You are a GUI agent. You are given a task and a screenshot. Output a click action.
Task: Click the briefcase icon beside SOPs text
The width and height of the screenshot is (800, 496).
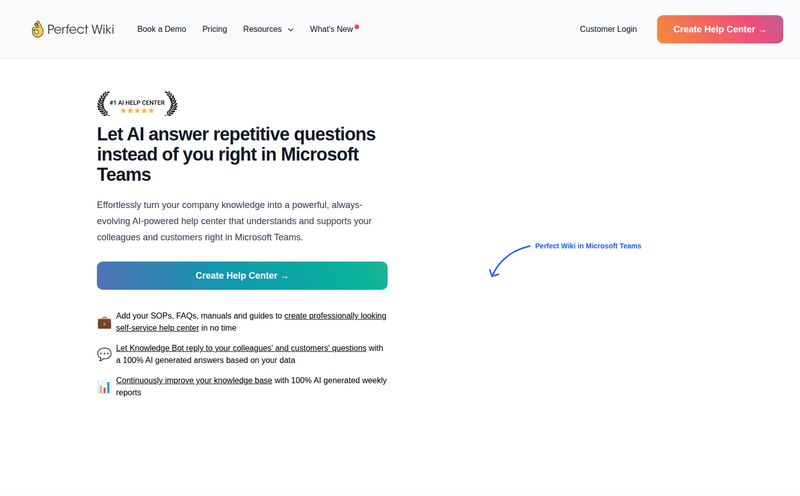pyautogui.click(x=104, y=323)
